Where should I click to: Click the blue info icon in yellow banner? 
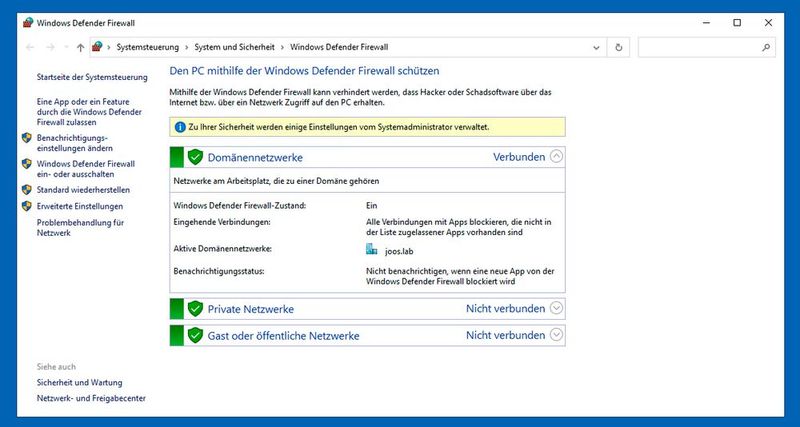tap(180, 127)
